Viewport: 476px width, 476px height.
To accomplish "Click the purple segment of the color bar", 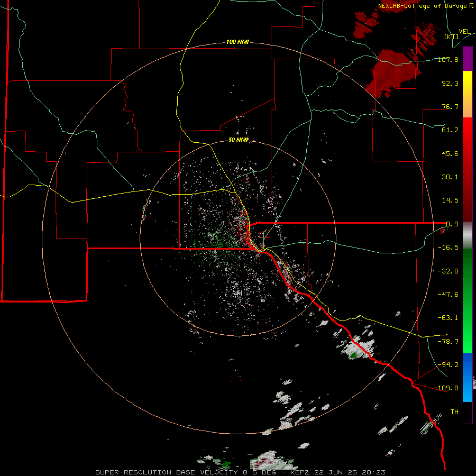I will click(x=467, y=59).
